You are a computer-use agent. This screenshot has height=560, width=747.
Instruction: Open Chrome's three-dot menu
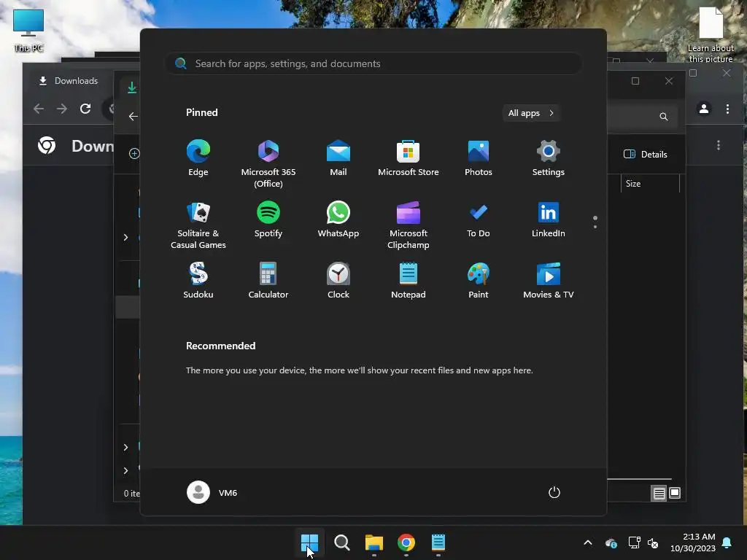pos(727,109)
